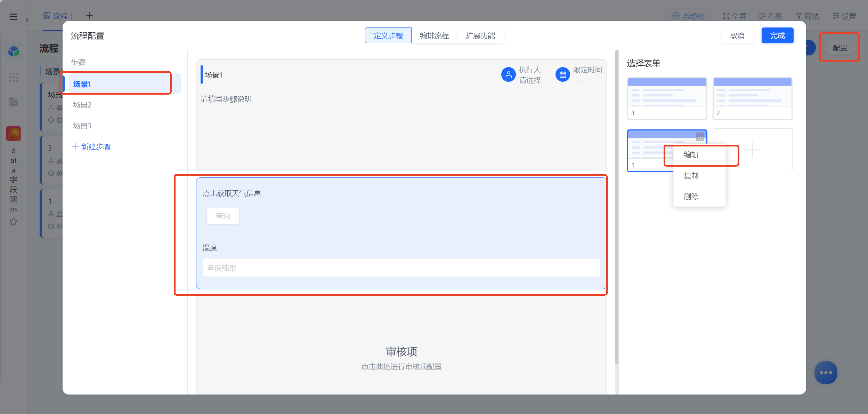Switch to 扩展功能 tab

[x=480, y=35]
